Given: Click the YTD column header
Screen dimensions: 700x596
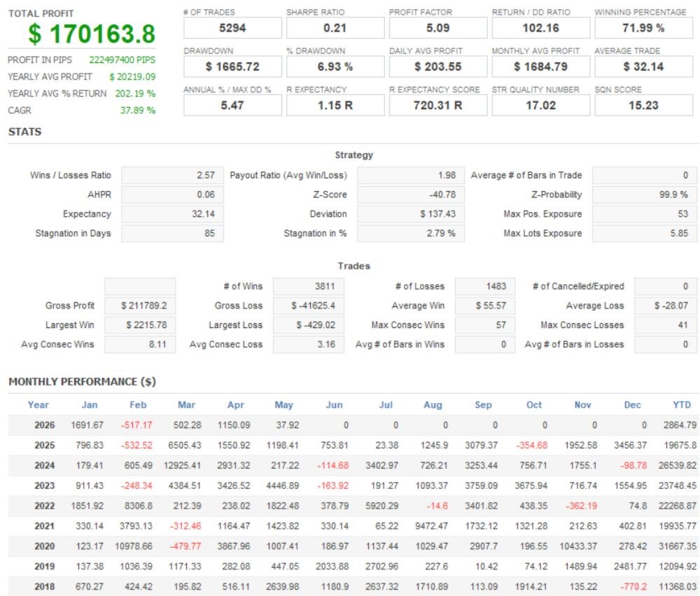Looking at the screenshot, I should [x=682, y=405].
